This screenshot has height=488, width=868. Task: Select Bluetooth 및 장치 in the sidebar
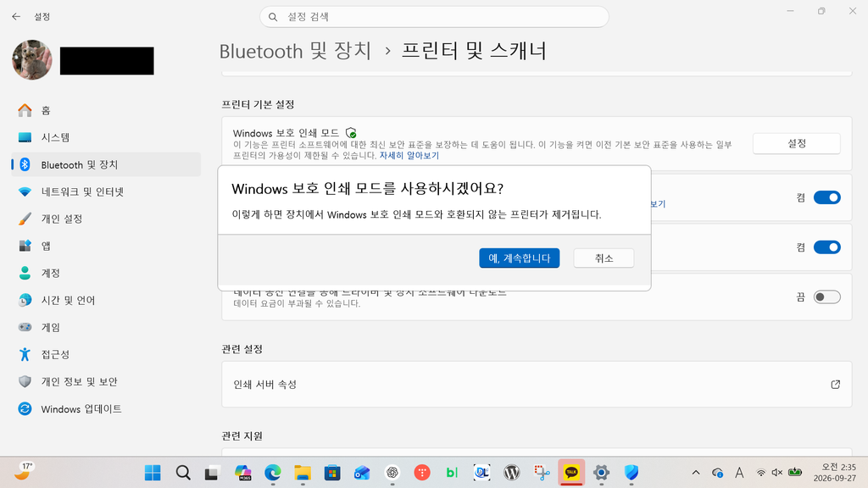click(x=106, y=165)
